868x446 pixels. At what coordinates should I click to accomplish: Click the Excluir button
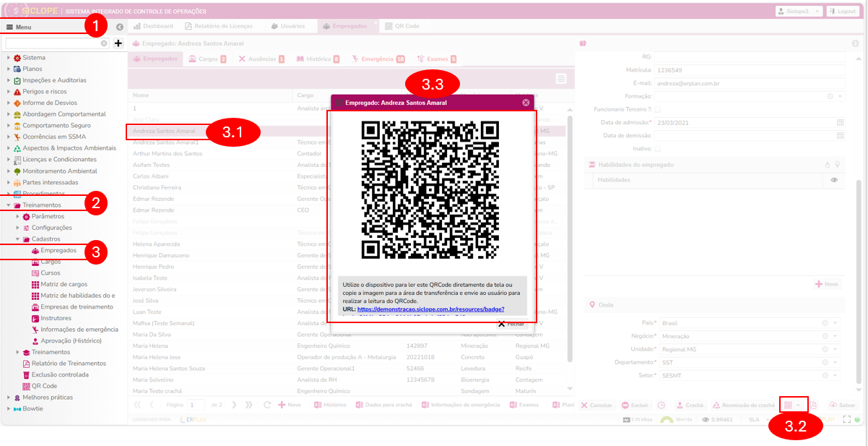[x=635, y=405]
